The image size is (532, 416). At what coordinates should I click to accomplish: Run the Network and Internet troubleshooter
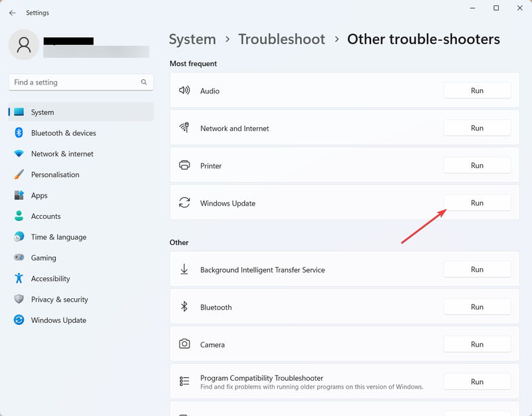point(477,128)
